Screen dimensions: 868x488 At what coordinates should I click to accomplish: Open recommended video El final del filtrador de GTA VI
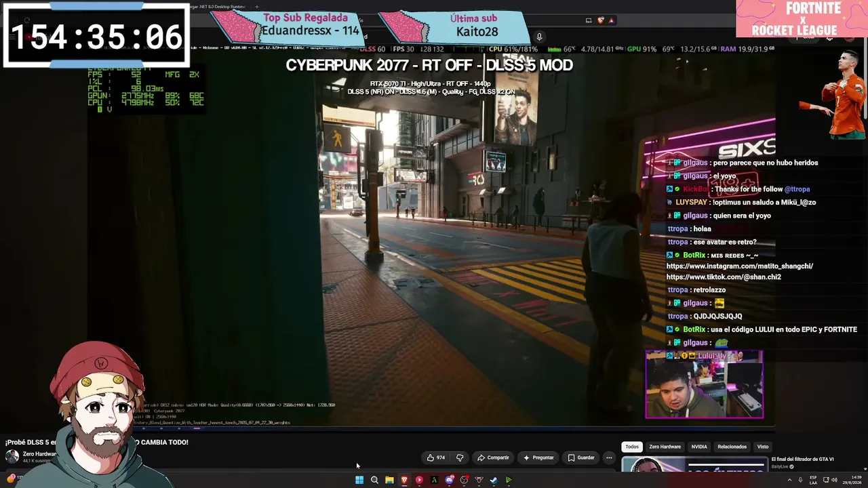[803, 460]
